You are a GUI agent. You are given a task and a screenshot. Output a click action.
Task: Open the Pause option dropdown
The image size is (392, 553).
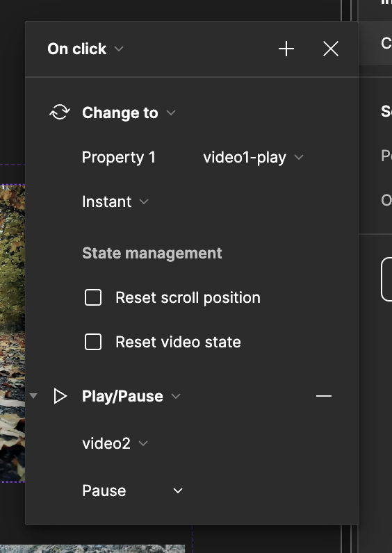132,490
